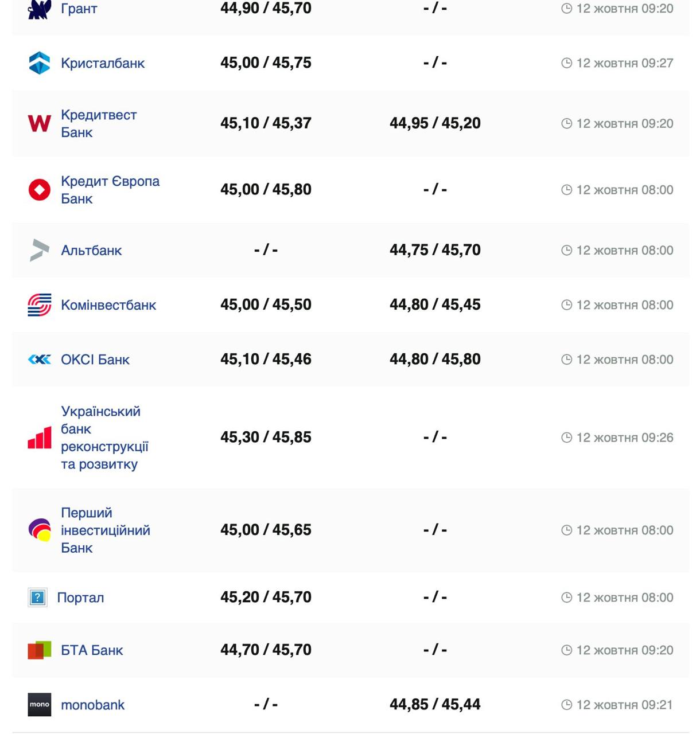Click the ОКСІ Банк blue logo
Image resolution: width=700 pixels, height=734 pixels.
pyautogui.click(x=39, y=360)
